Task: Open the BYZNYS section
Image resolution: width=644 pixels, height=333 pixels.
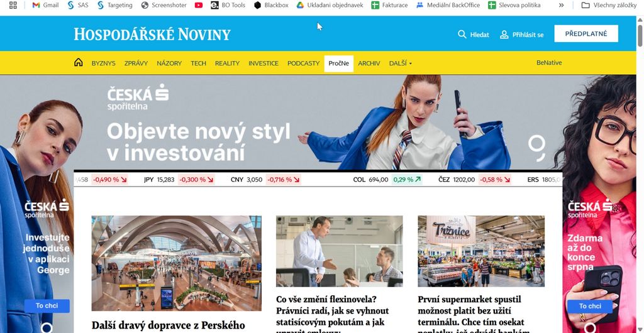Action: [x=104, y=63]
